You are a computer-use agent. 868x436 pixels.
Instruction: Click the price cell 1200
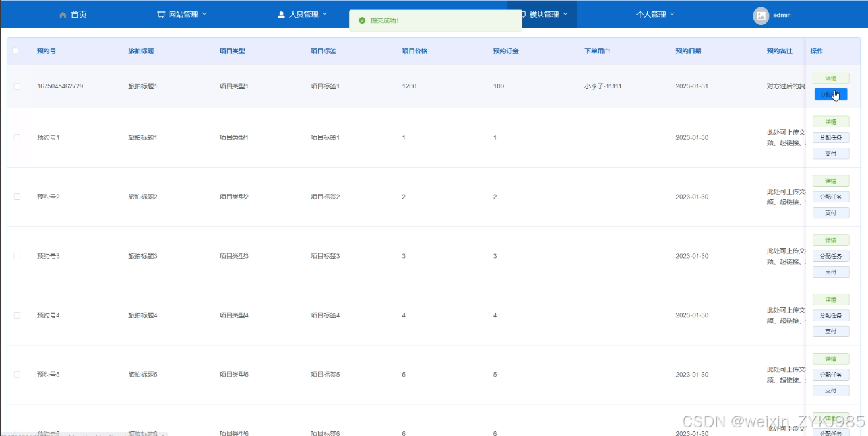point(409,86)
